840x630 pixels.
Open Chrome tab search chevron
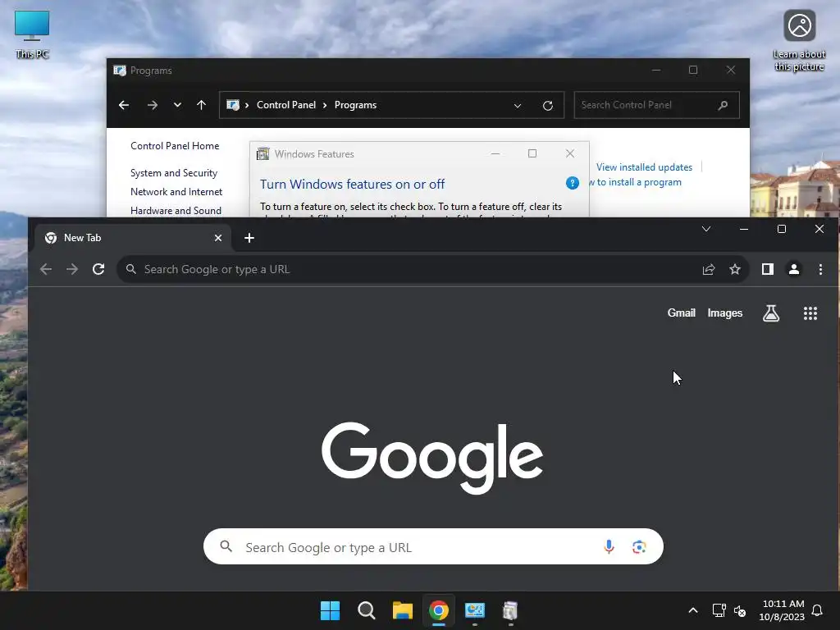pos(706,230)
